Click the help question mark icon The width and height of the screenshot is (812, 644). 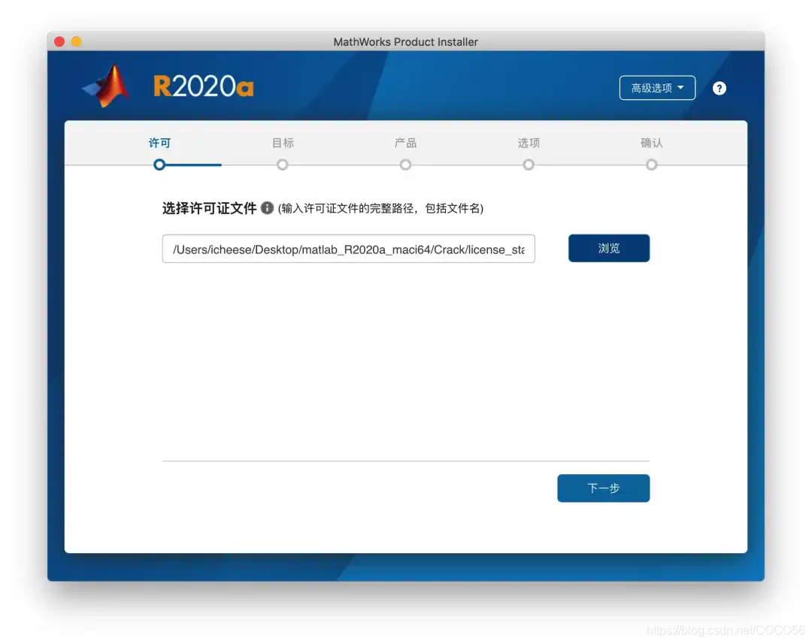[720, 89]
